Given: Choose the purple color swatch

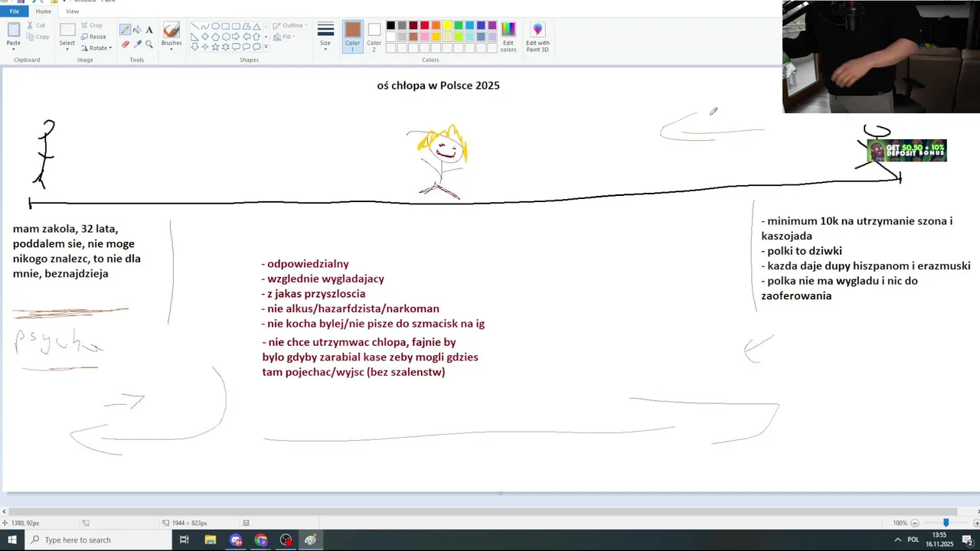Looking at the screenshot, I should 492,26.
